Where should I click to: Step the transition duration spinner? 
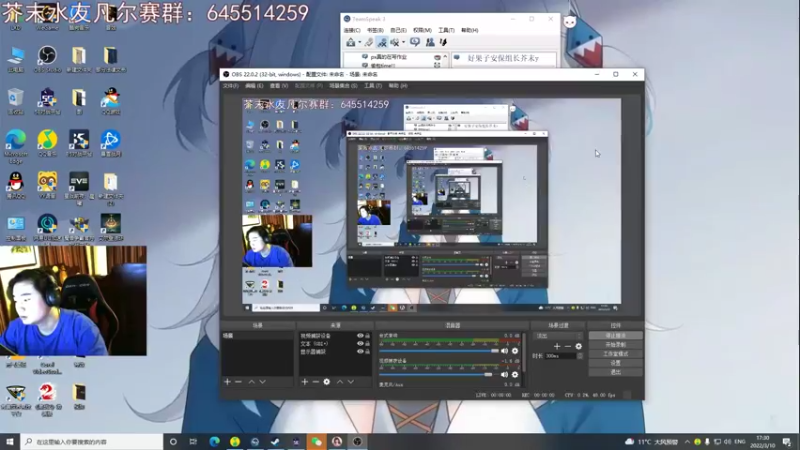(x=580, y=356)
